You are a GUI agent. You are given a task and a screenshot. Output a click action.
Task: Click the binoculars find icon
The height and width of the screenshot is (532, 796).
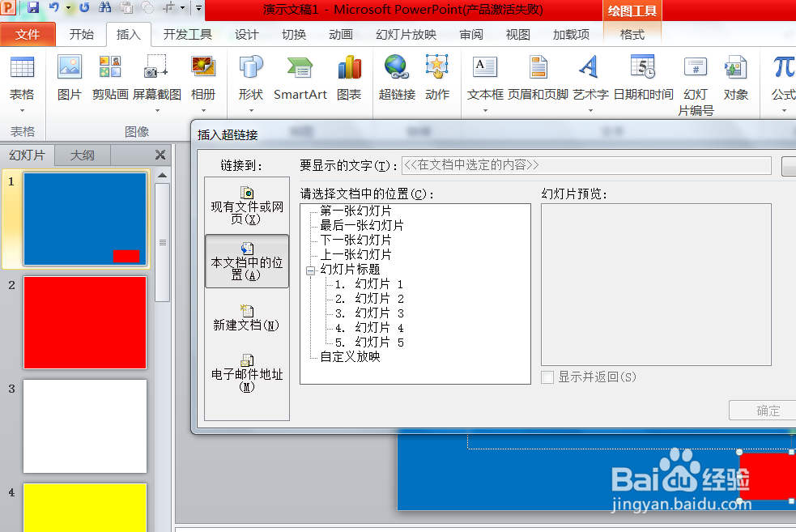(x=105, y=7)
